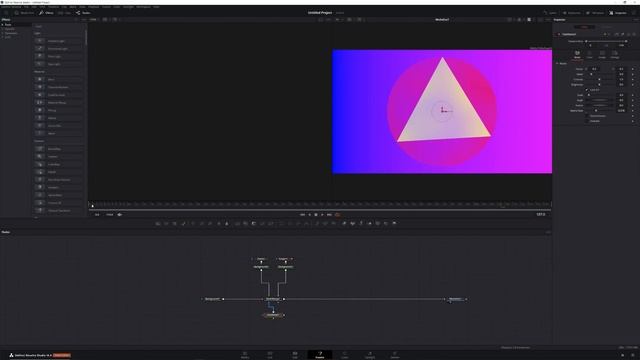
Task: Toggle the Nodes panel button
Action: (x=82, y=13)
